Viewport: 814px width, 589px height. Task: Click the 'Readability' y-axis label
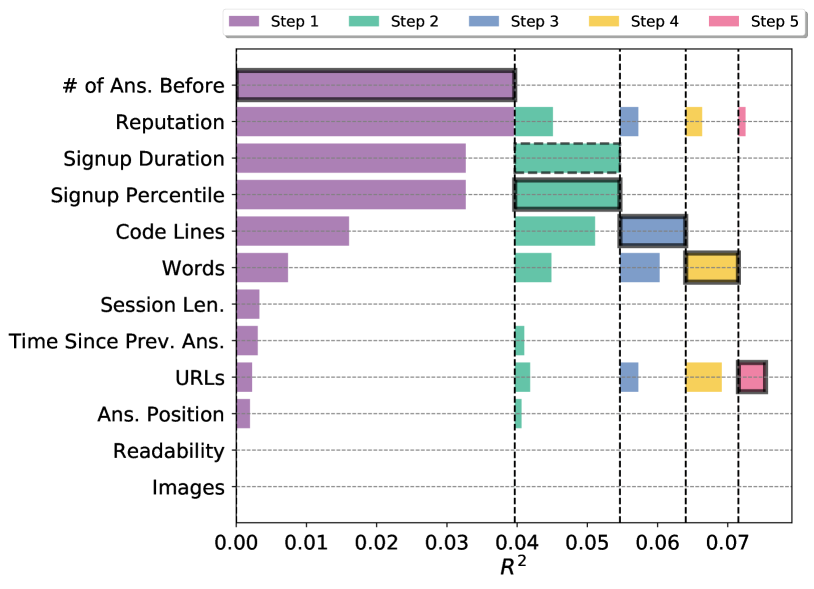(168, 451)
